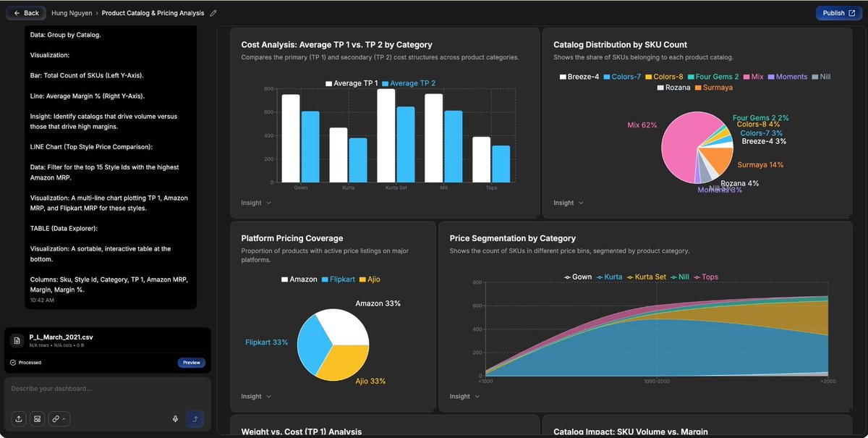The width and height of the screenshot is (868, 438).
Task: Click Catalog Distribution by SKU Count title
Action: [x=621, y=44]
